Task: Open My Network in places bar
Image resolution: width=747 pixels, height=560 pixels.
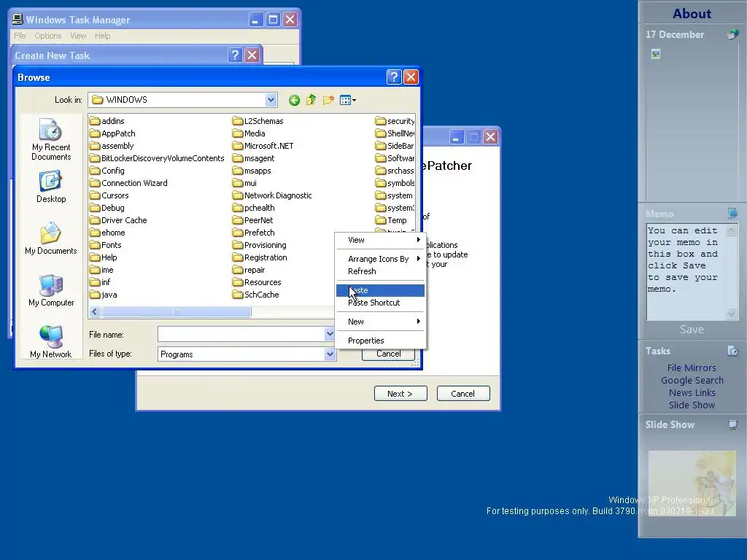Action: (x=51, y=341)
